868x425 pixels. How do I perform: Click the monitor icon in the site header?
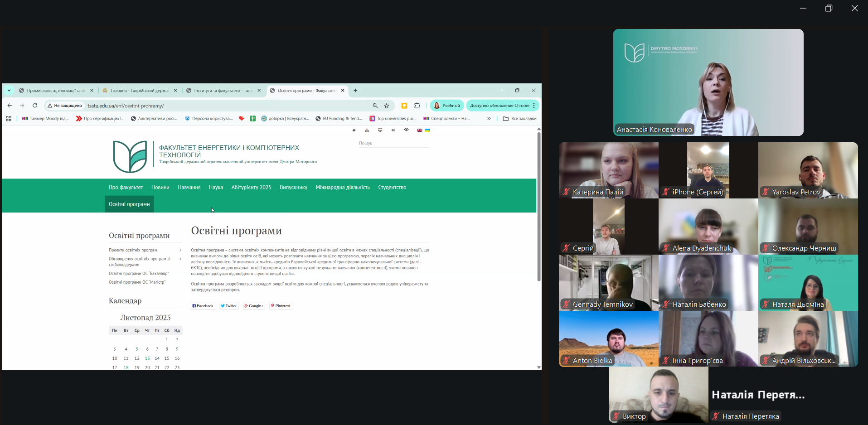380,130
